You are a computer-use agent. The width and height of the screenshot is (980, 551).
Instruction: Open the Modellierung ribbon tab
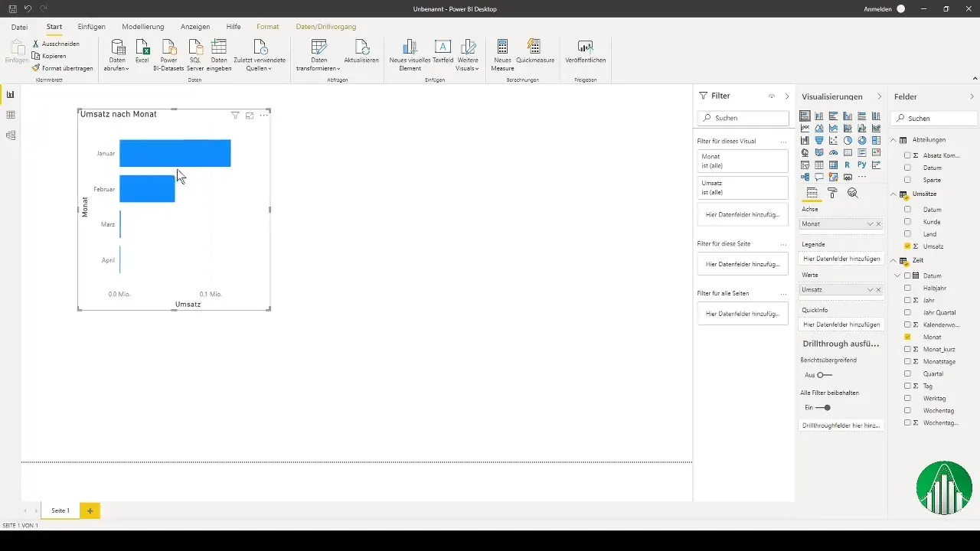pos(143,27)
